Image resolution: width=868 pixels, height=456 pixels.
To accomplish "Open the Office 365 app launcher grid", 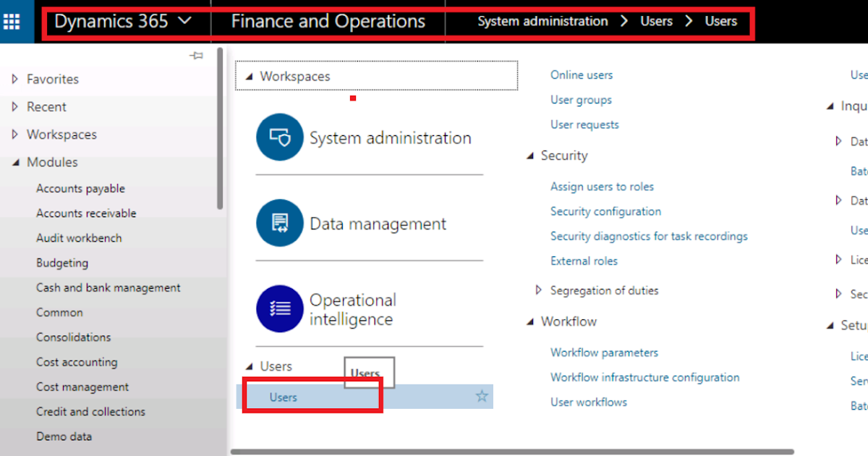I will click(x=11, y=20).
